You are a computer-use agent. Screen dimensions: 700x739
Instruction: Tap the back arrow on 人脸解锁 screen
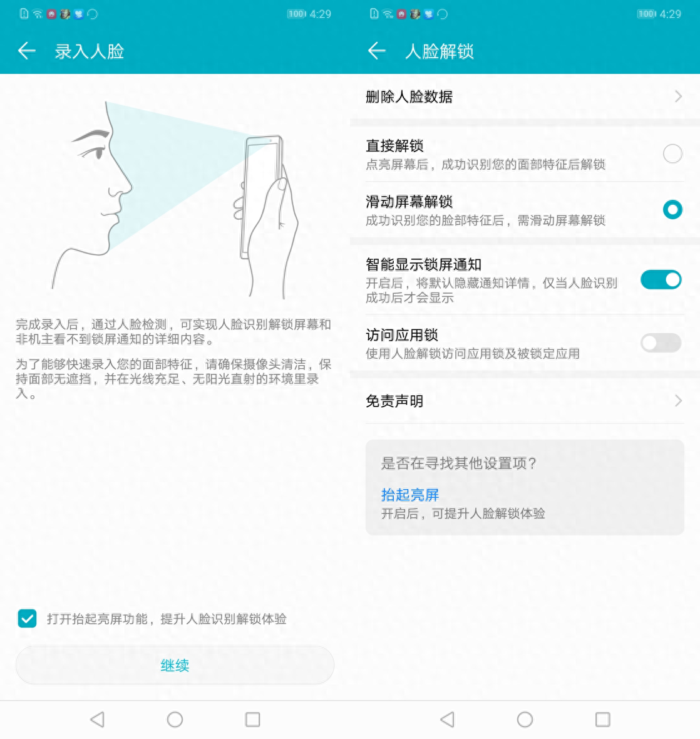pyautogui.click(x=376, y=51)
